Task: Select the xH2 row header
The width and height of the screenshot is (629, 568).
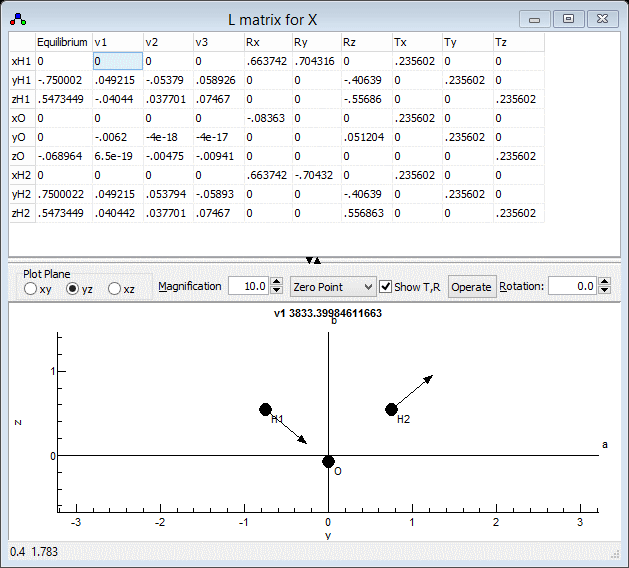Action: (22, 175)
